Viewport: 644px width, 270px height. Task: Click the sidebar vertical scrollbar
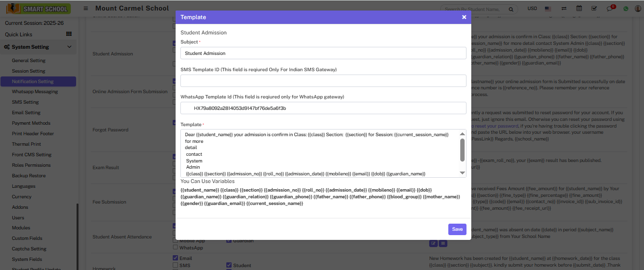coord(77,237)
